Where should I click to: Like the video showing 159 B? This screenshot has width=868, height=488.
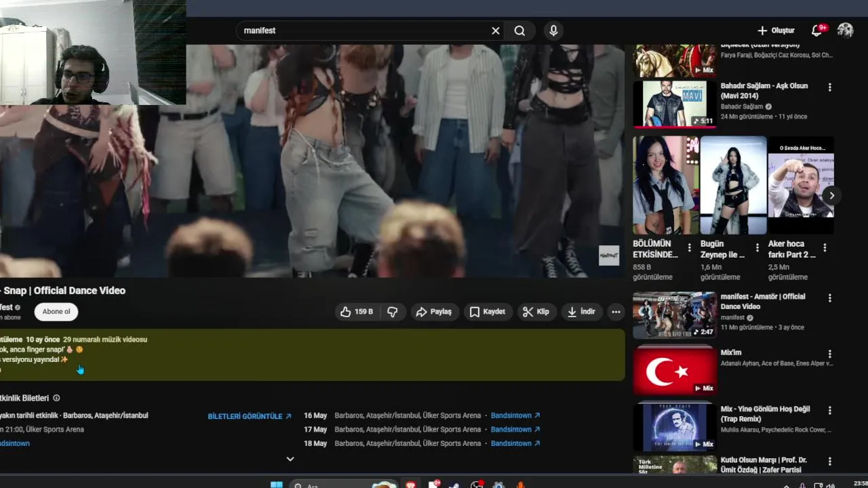point(357,312)
